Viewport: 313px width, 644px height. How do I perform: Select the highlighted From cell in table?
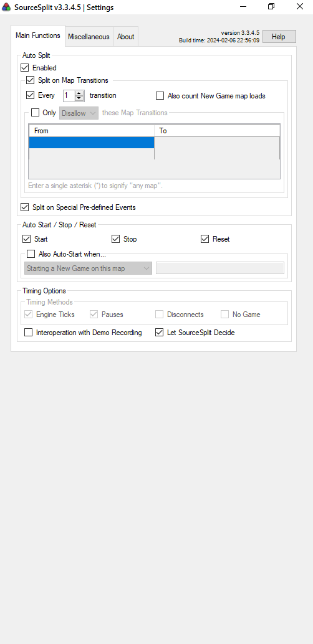91,142
